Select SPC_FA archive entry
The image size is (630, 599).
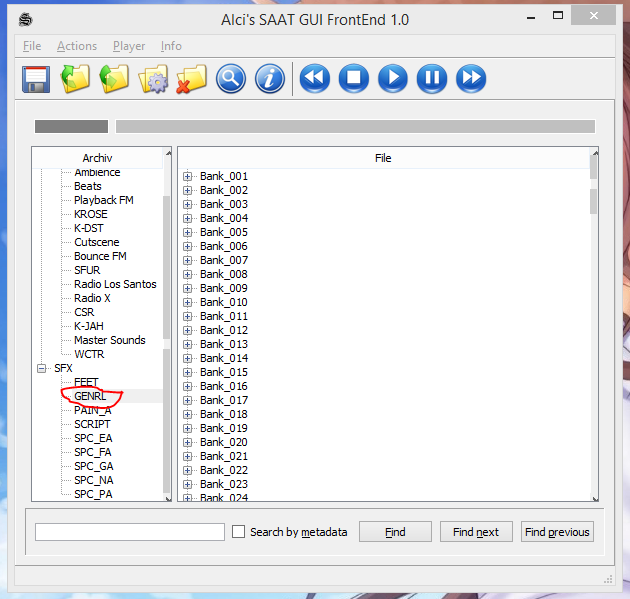click(93, 452)
